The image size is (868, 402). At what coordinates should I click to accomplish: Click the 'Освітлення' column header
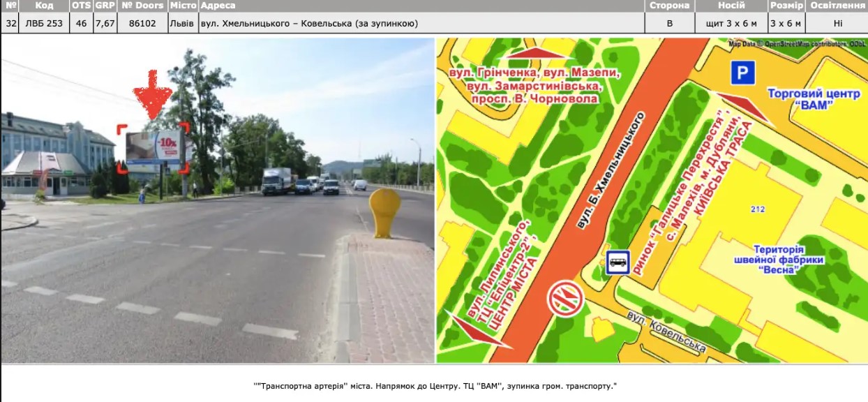tap(837, 6)
